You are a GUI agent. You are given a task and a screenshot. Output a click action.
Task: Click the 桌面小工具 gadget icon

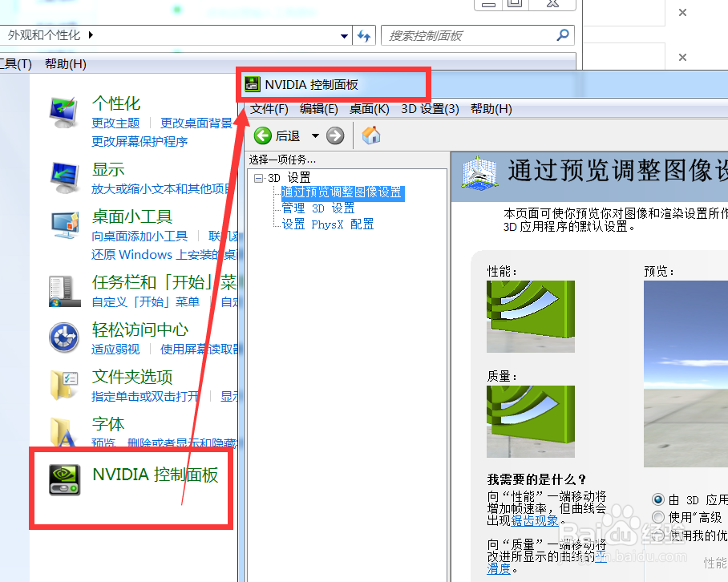coord(64,225)
